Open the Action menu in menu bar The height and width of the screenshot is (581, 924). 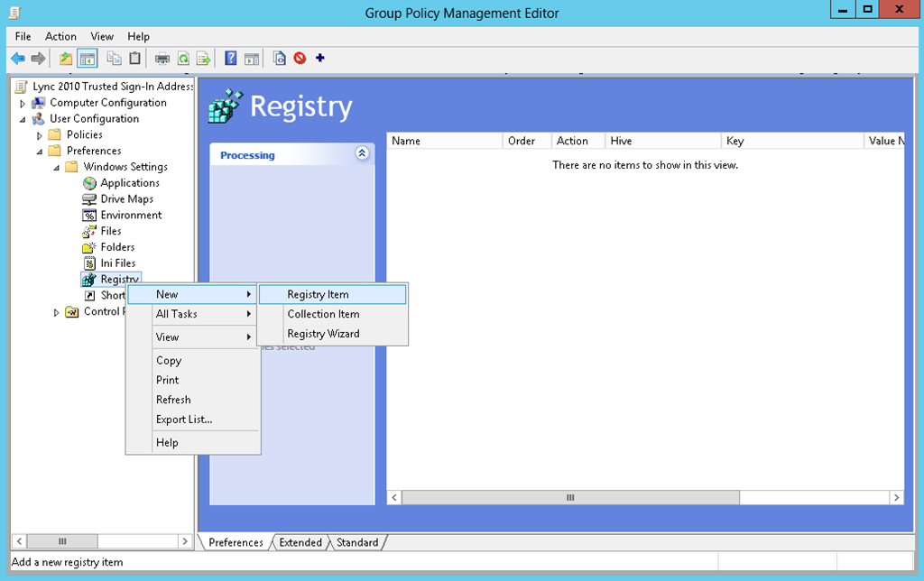[x=60, y=36]
